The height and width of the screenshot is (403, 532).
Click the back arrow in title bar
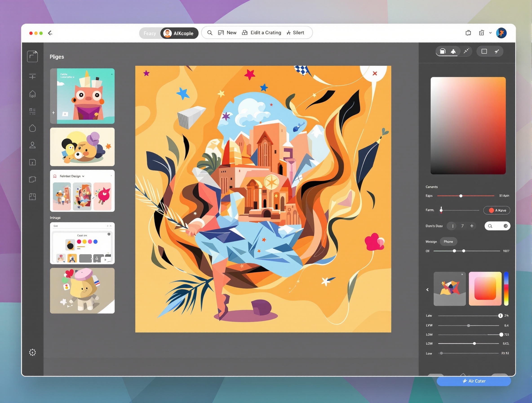(x=50, y=33)
